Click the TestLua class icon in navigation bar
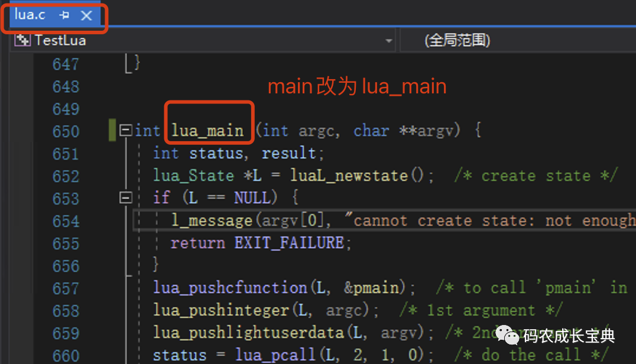Image resolution: width=636 pixels, height=364 pixels. pyautogui.click(x=22, y=40)
